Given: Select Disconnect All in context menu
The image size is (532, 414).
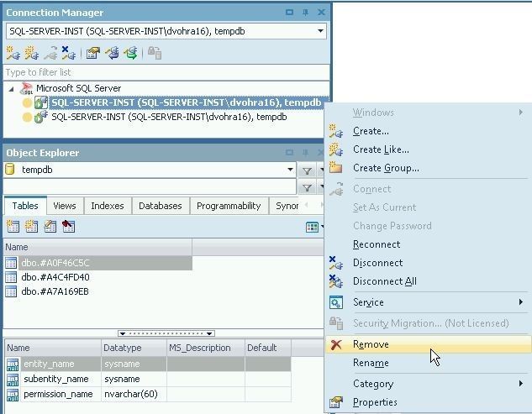Looking at the screenshot, I should (384, 281).
